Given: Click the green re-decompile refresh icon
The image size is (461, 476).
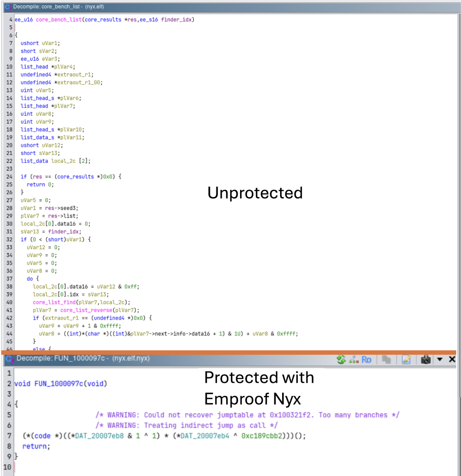Looking at the screenshot, I should coord(341,360).
